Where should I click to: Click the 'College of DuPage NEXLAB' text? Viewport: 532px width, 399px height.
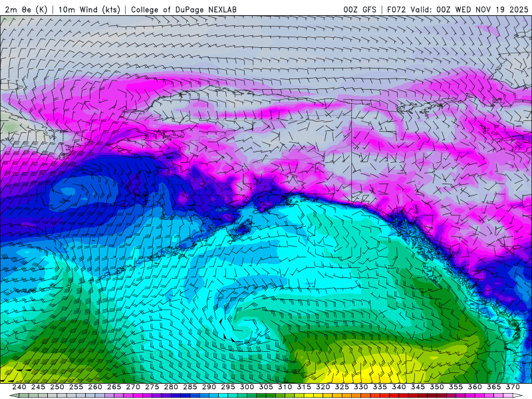click(184, 9)
